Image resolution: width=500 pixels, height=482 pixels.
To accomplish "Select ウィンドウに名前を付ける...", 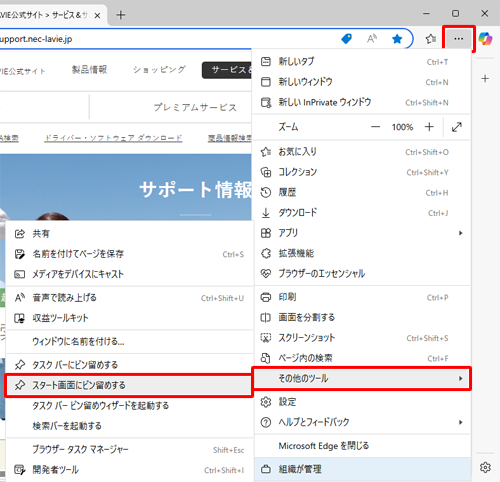I will [x=129, y=342].
